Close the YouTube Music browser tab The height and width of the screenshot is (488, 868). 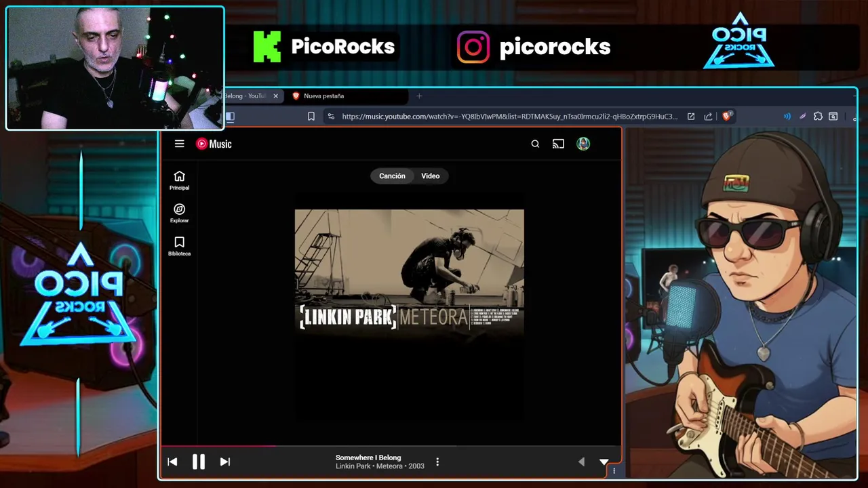point(275,96)
